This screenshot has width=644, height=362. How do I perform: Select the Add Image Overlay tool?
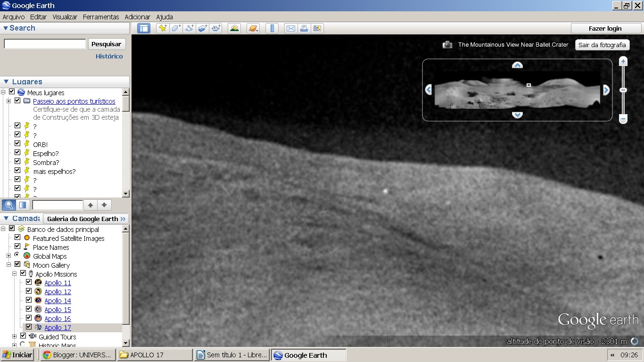point(202,28)
